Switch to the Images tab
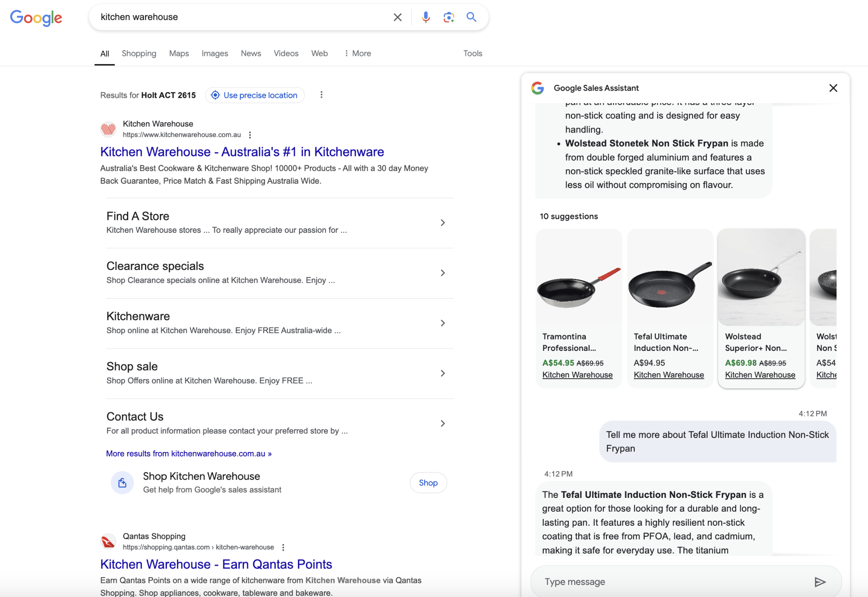Image resolution: width=868 pixels, height=597 pixels. tap(214, 53)
